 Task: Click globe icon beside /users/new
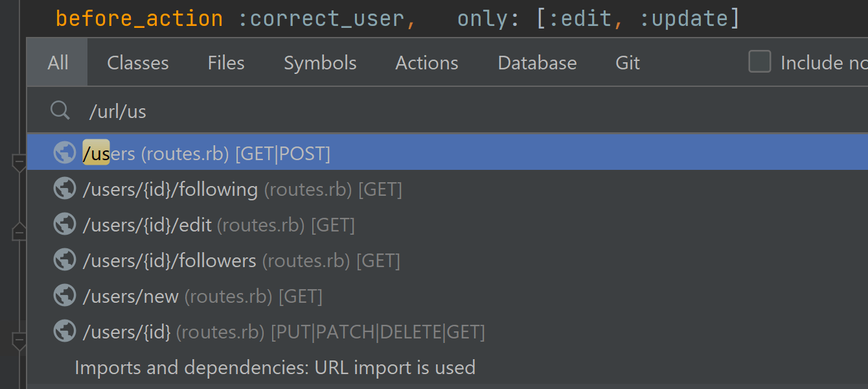click(x=65, y=296)
